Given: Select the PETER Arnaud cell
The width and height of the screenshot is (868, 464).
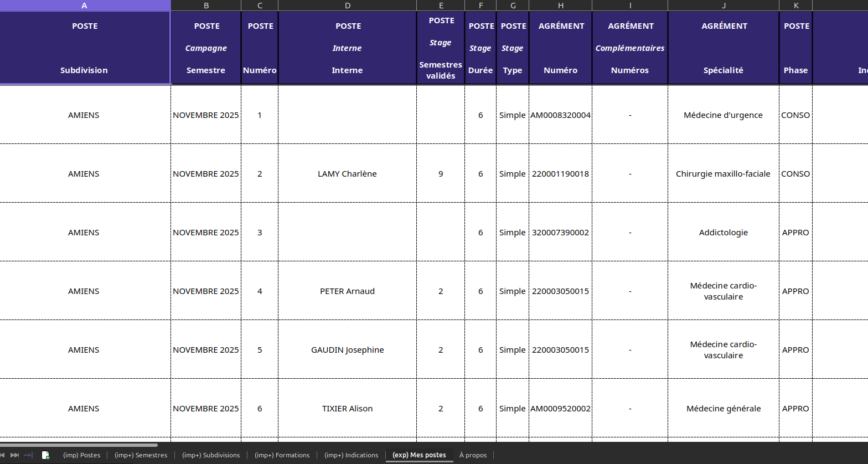Looking at the screenshot, I should pos(347,291).
